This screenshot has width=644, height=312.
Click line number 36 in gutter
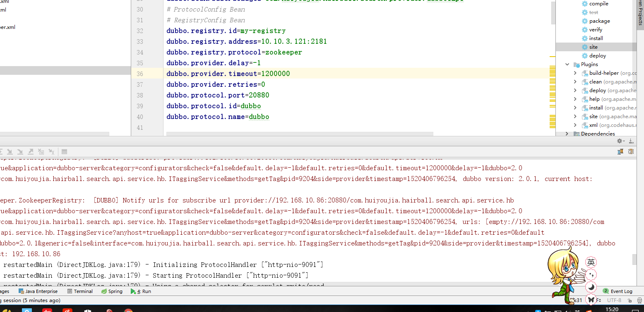point(139,74)
